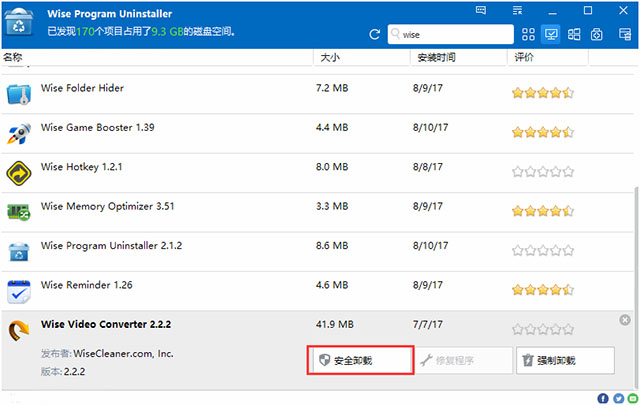Select Wise Memory Optimizer 3.51 row
This screenshot has width=640, height=405.
[95, 207]
